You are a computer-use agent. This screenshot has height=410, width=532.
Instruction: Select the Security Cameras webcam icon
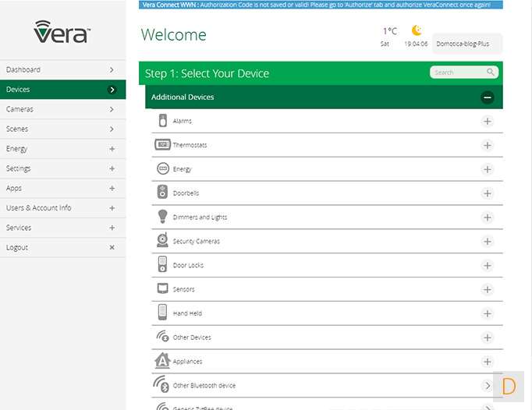point(163,241)
